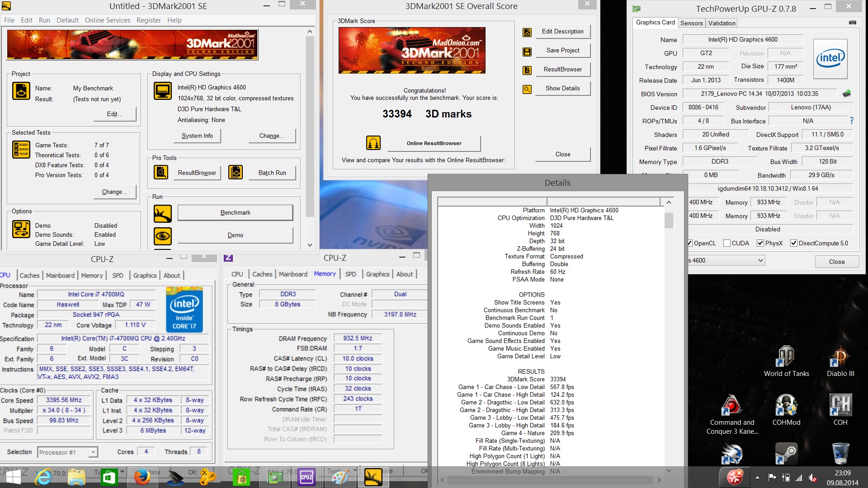Viewport: 868px width, 488px height.
Task: Open the Steam desktop shortcut
Action: coord(786,454)
